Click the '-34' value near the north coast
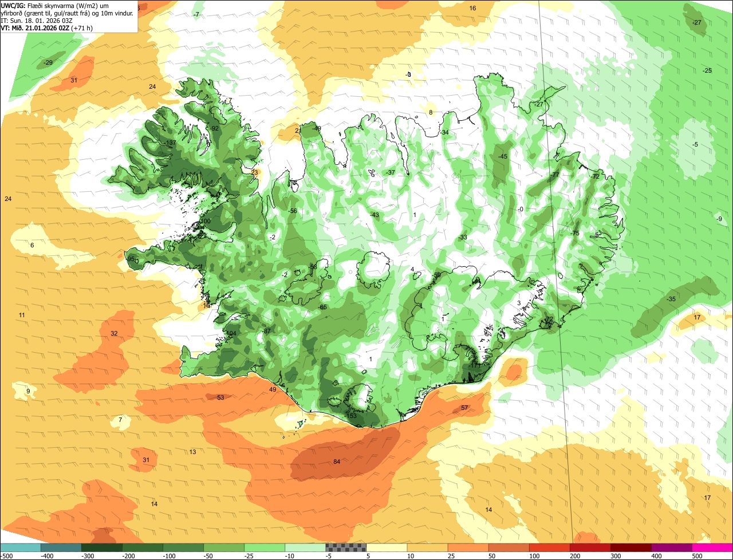The image size is (733, 560). (444, 132)
